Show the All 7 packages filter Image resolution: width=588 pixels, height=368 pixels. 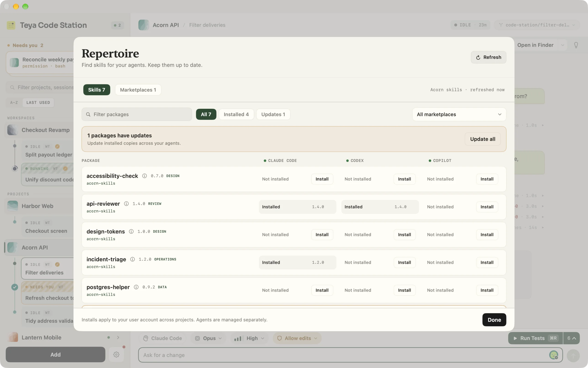tap(206, 114)
